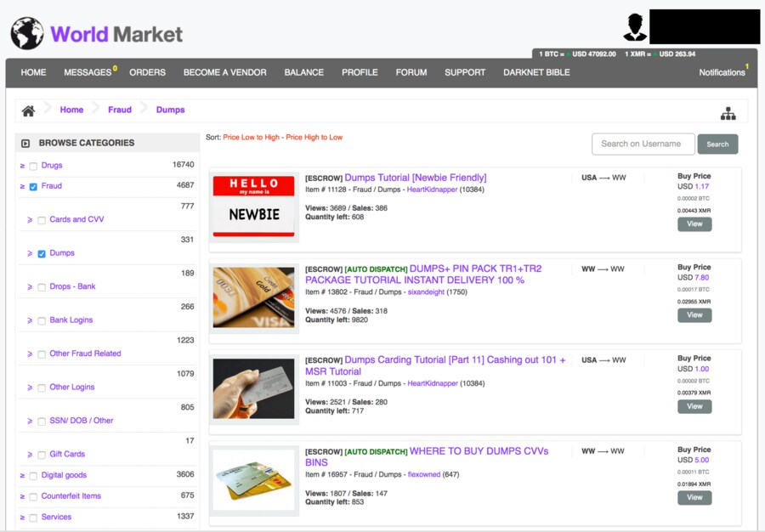
Task: Click the home icon in the breadcrumb
Action: tap(28, 110)
